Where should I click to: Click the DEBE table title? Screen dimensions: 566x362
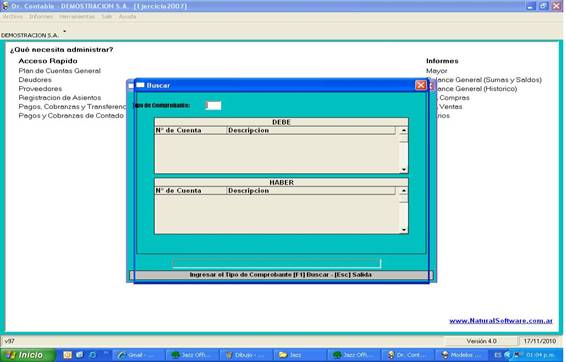(x=281, y=122)
